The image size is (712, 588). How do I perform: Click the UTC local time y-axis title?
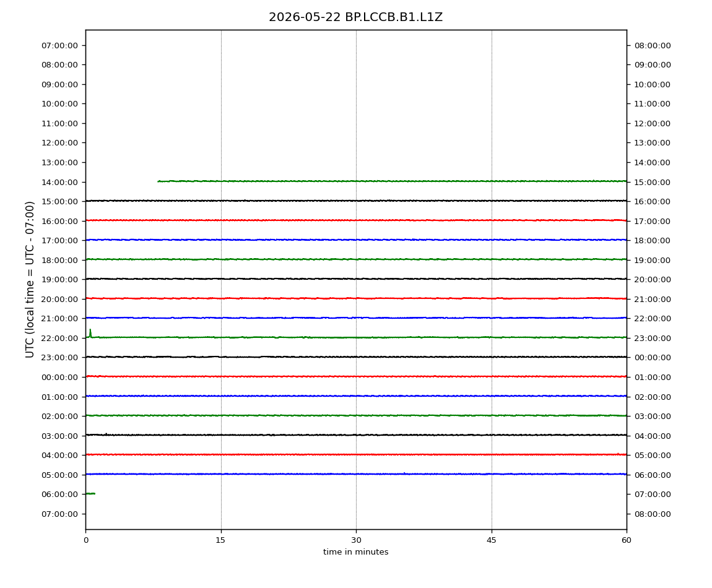click(x=30, y=280)
